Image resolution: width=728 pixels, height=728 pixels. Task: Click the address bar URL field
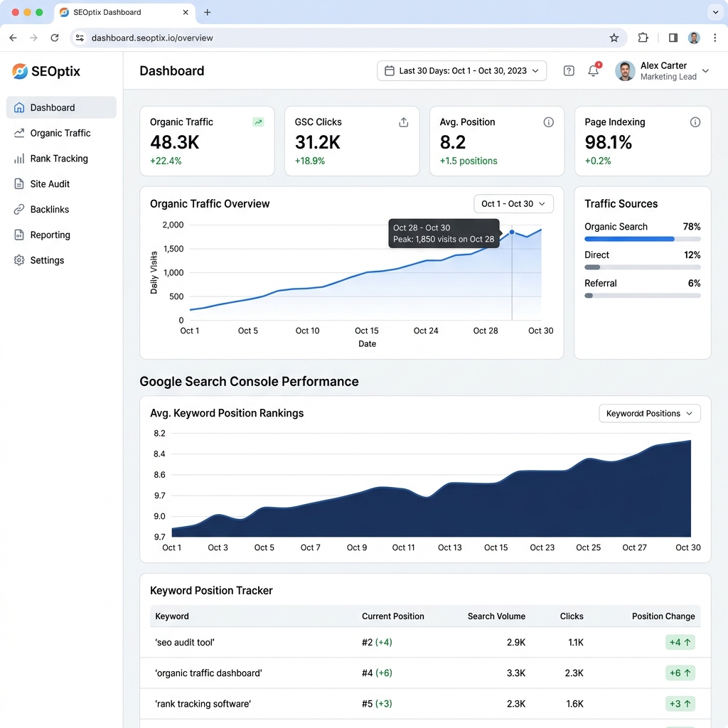tap(348, 38)
